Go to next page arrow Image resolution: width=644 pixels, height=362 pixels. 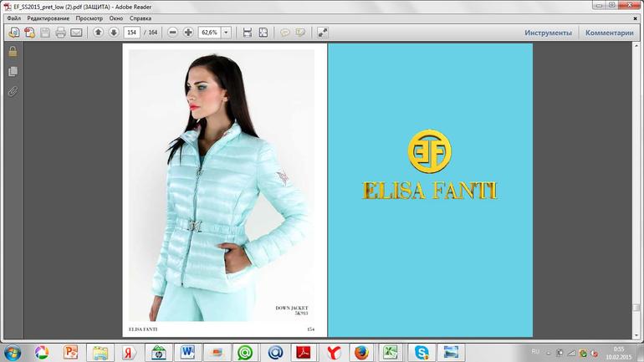(114, 32)
